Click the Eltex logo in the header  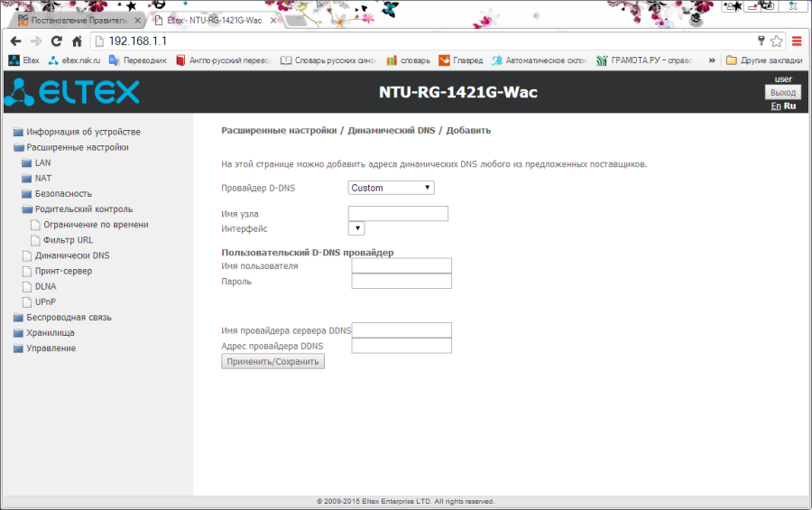pos(72,92)
